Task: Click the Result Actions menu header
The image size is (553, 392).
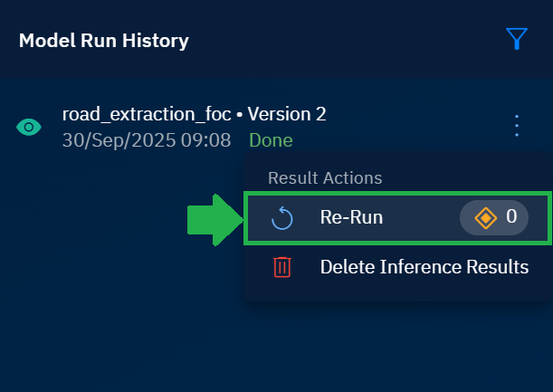Action: coord(325,178)
